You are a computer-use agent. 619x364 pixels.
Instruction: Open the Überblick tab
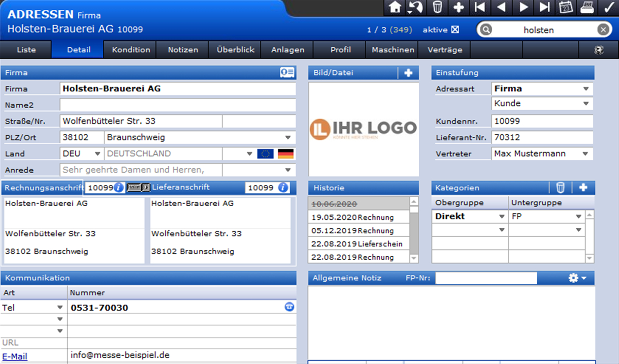click(236, 50)
